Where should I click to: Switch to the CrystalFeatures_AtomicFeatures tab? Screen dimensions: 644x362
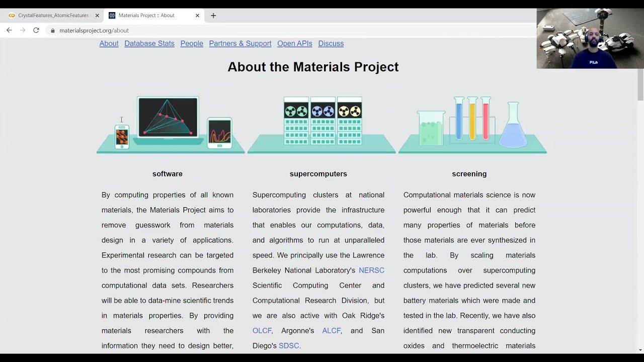pyautogui.click(x=50, y=16)
